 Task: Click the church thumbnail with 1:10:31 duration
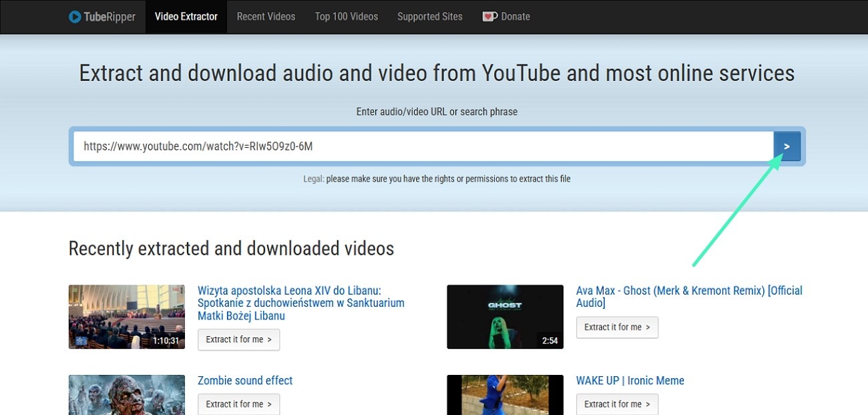tap(127, 317)
